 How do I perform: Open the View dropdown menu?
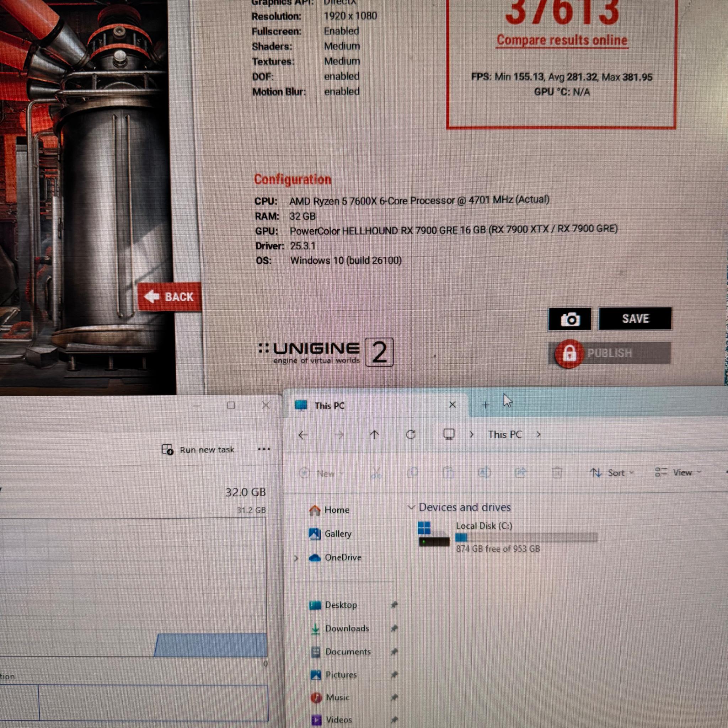point(678,472)
